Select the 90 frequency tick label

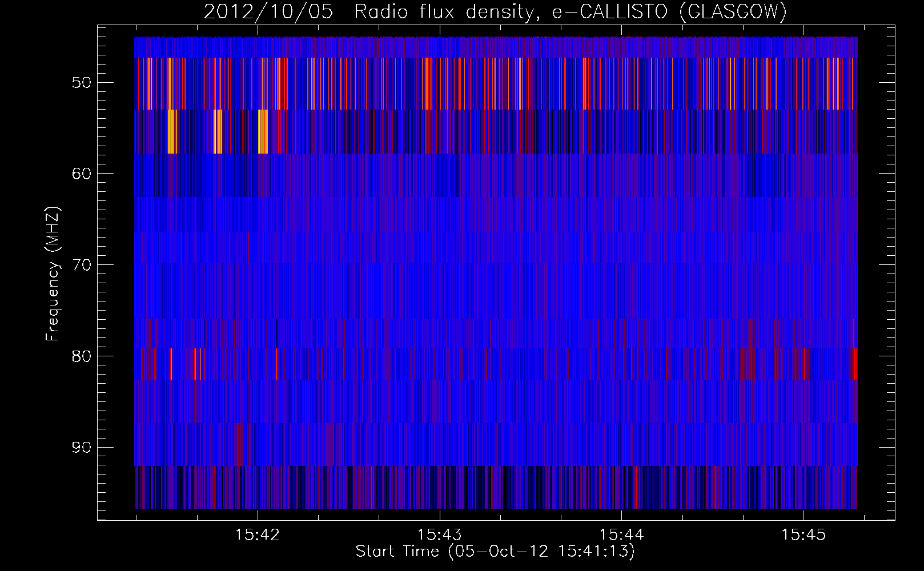(82, 447)
